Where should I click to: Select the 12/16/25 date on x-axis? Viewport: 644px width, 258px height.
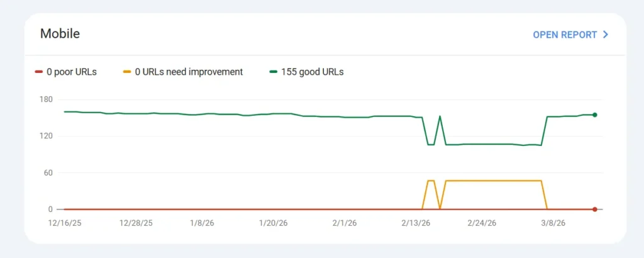(65, 223)
